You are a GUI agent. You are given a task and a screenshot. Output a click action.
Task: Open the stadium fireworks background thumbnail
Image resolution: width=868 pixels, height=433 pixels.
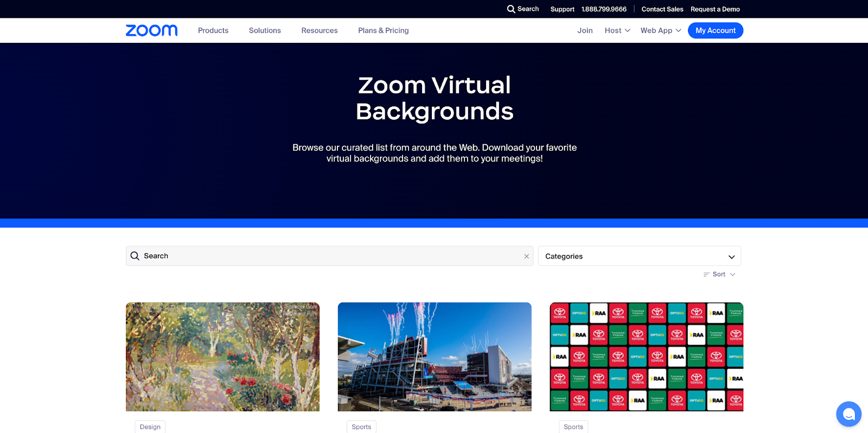pyautogui.click(x=435, y=356)
